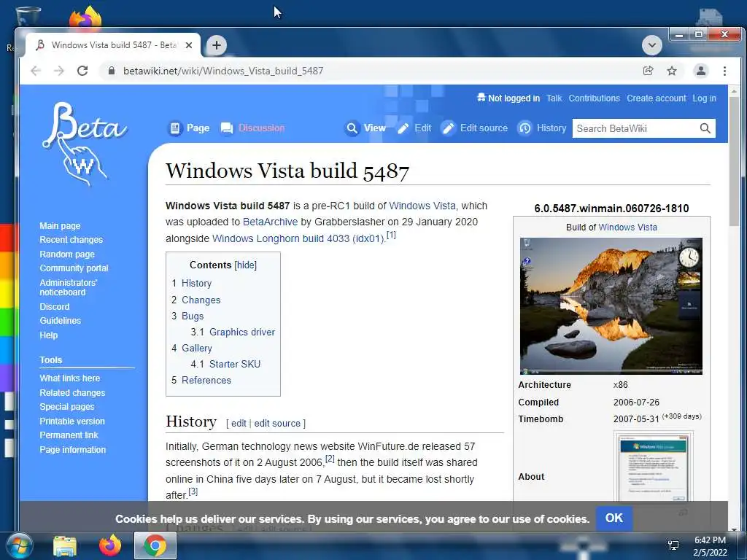Open Recent changes in the sidebar
Viewport: 747px width, 560px height.
coord(71,239)
